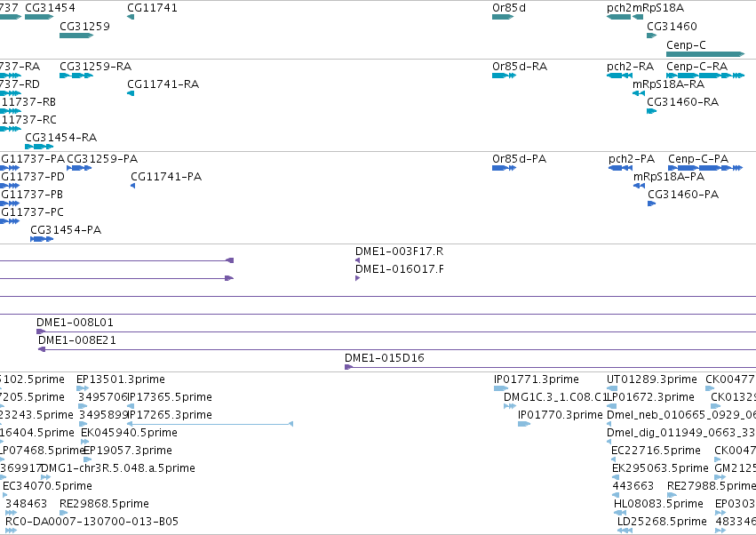Click the EP19057.3prime EST label
This screenshot has width=756, height=535.
pos(128,451)
